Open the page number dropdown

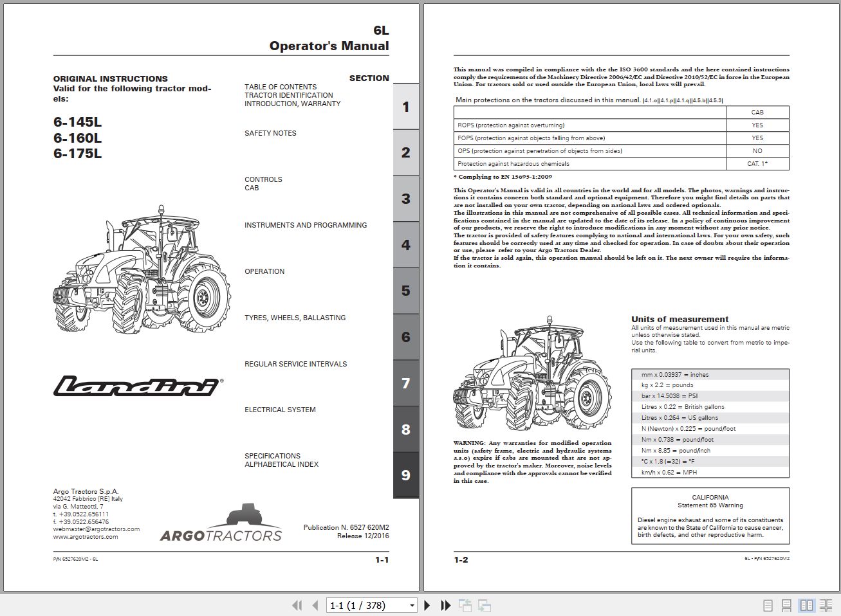pos(412,606)
